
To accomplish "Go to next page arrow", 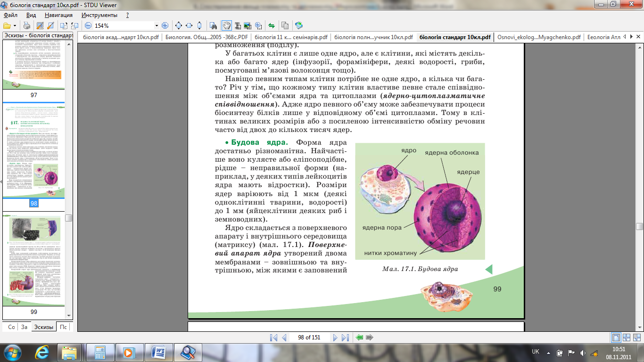I will (x=335, y=337).
